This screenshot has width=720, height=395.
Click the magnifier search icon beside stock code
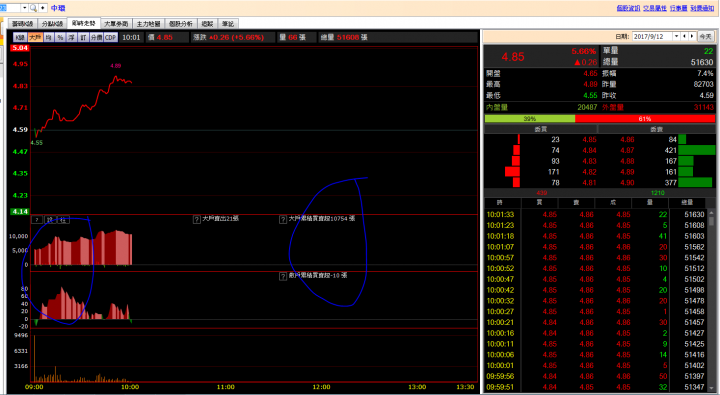coord(33,8)
